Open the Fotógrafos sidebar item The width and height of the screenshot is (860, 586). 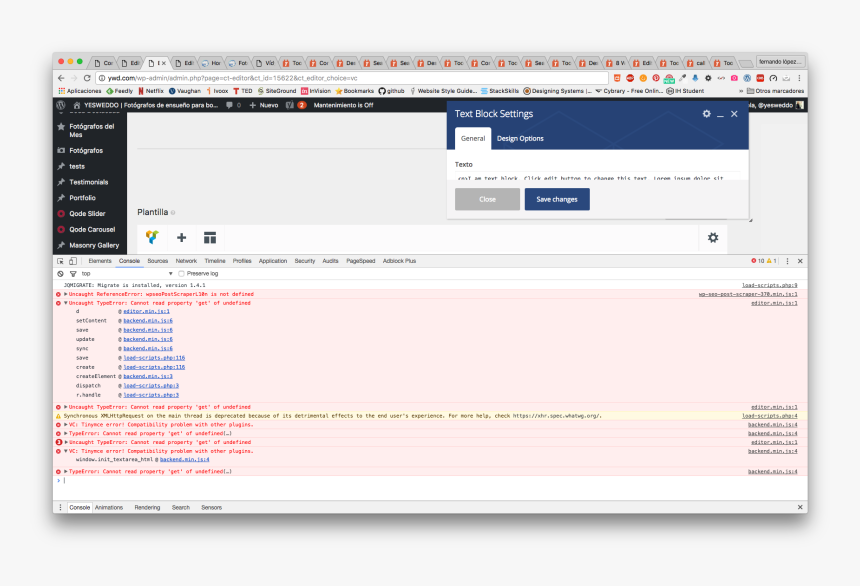tap(86, 150)
